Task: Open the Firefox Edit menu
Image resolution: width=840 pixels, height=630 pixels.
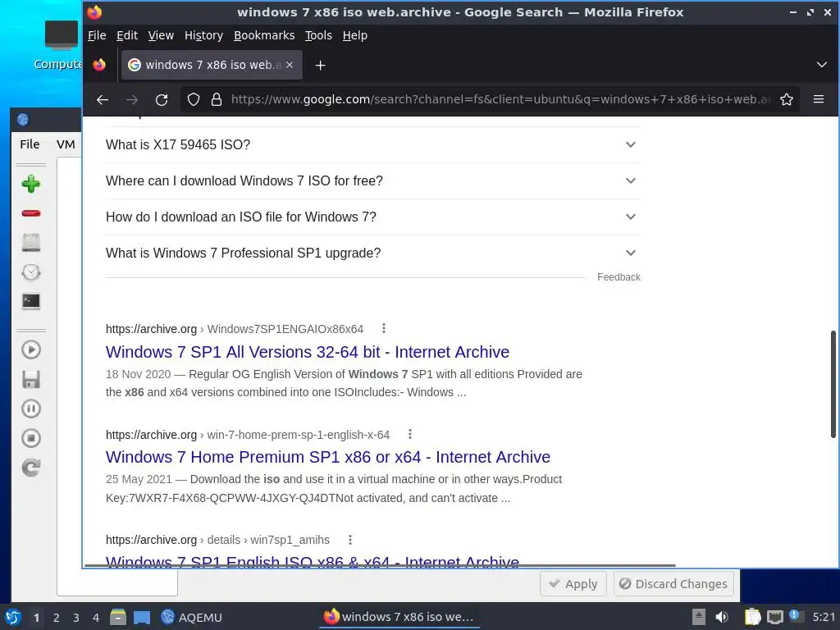Action: coord(127,35)
